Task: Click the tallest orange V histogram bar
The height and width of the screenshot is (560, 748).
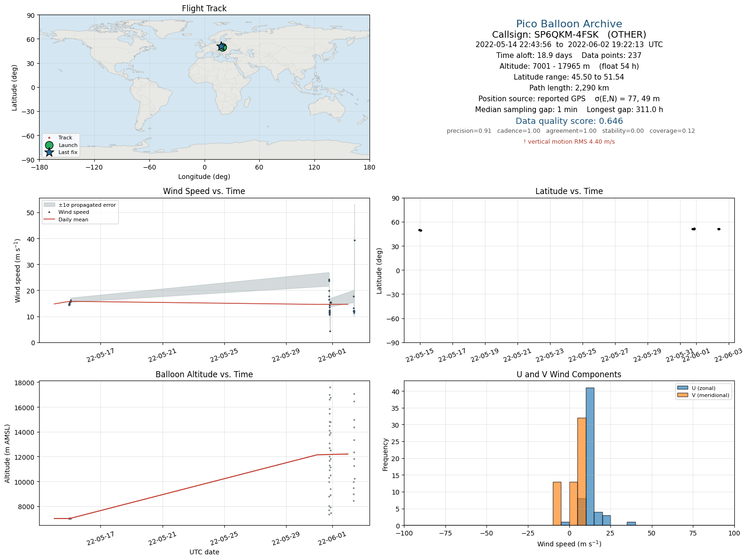Action: (x=582, y=471)
